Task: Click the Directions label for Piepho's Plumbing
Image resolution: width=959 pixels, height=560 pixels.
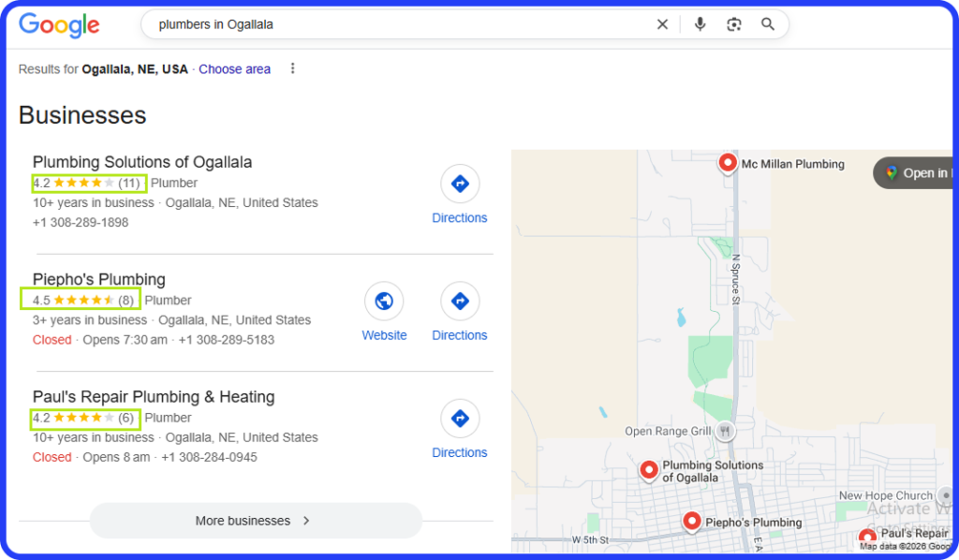Action: [x=459, y=335]
